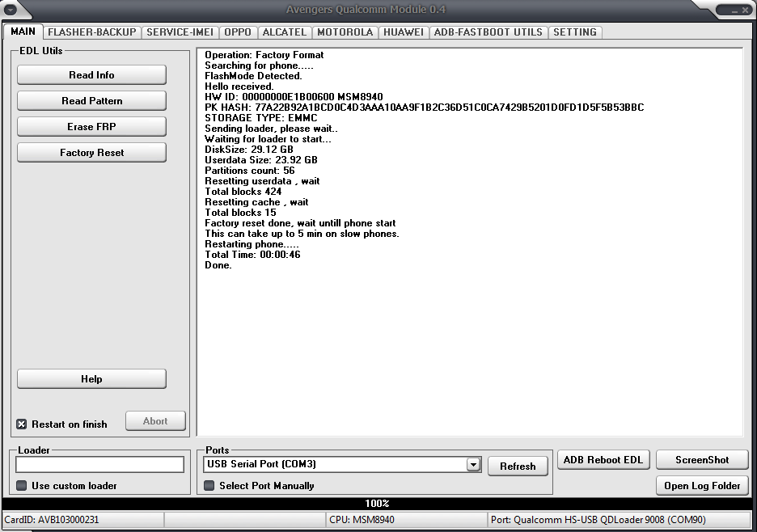This screenshot has width=757, height=532.
Task: Select the 'Restarting phone.....' log line
Action: 252,244
